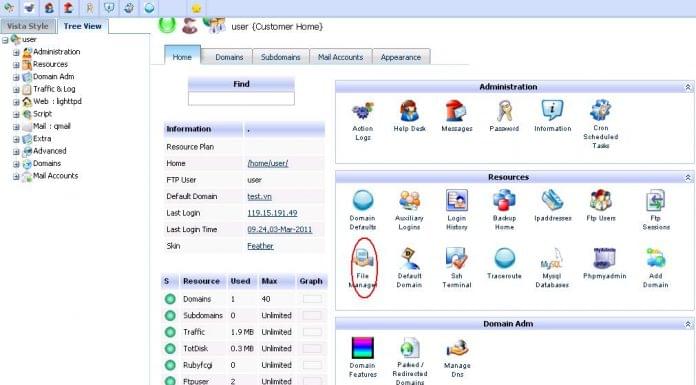Click the 119.15.191.49 last login link
This screenshot has height=385, width=696.
pos(272,213)
